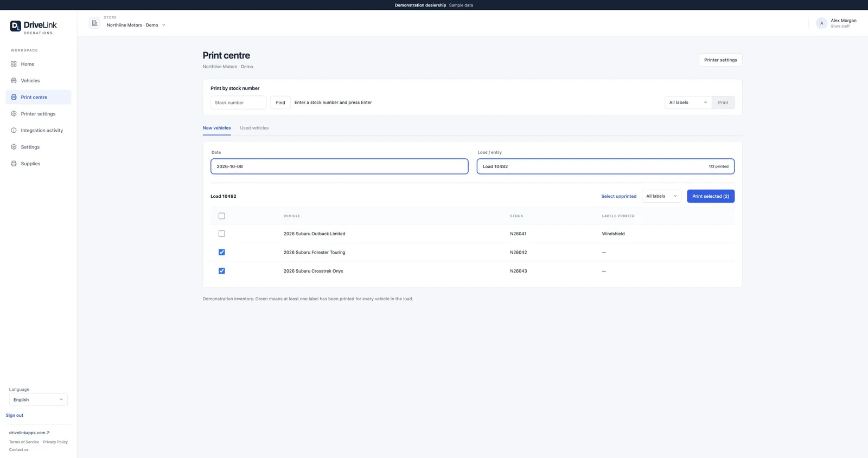Image resolution: width=868 pixels, height=458 pixels.
Task: Check the 2026 Subaru Outback Limited checkbox
Action: pyautogui.click(x=221, y=234)
